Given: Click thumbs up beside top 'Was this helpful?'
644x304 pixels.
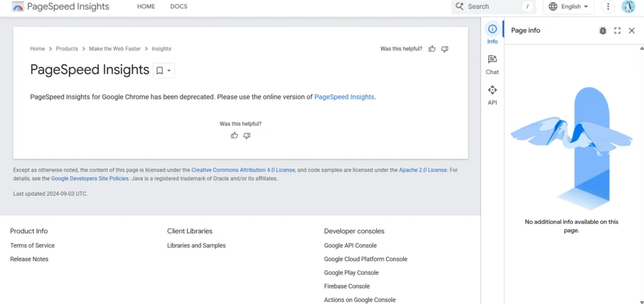Looking at the screenshot, I should point(431,49).
